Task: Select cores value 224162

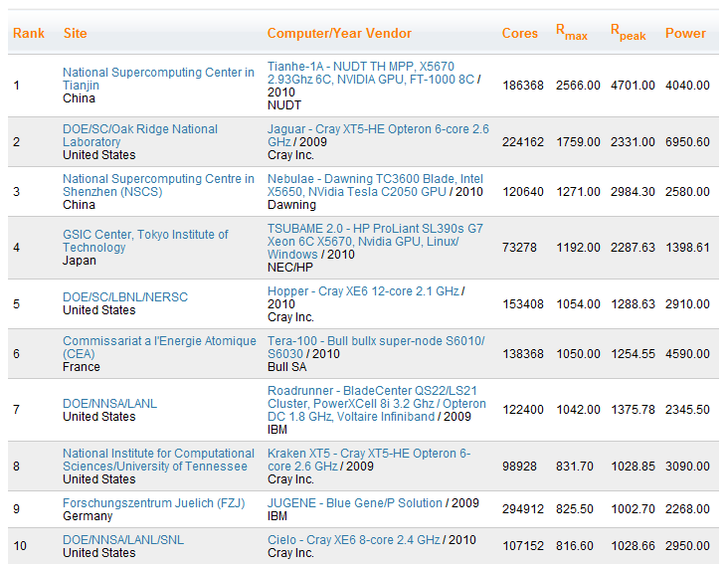Action: pyautogui.click(x=523, y=142)
